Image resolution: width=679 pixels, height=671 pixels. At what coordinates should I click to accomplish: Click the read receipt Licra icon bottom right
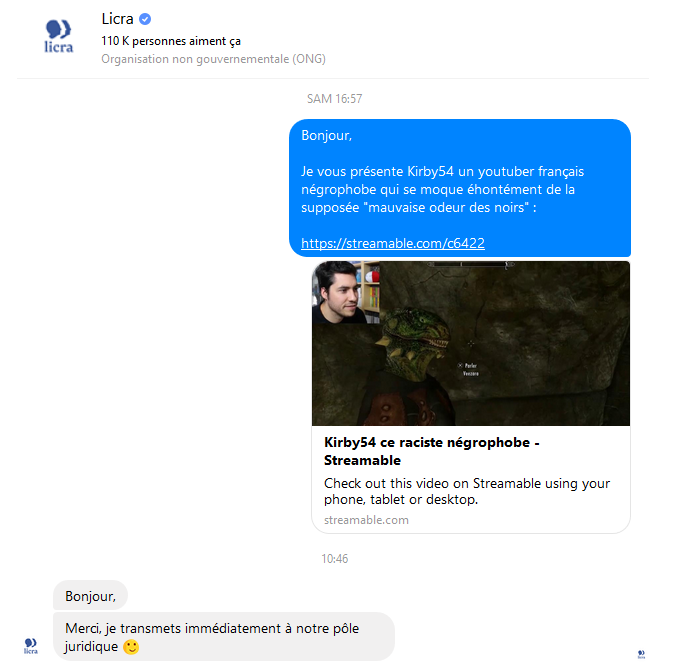tap(641, 655)
